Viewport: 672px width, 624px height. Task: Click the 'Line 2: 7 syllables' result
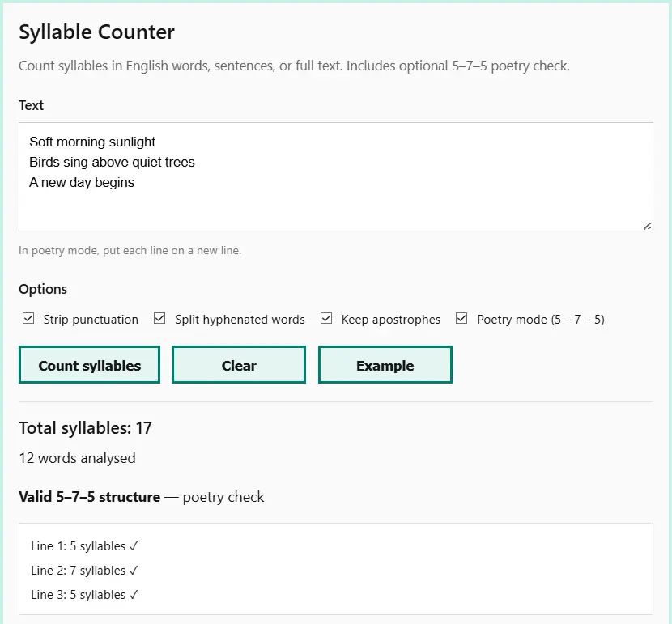84,571
